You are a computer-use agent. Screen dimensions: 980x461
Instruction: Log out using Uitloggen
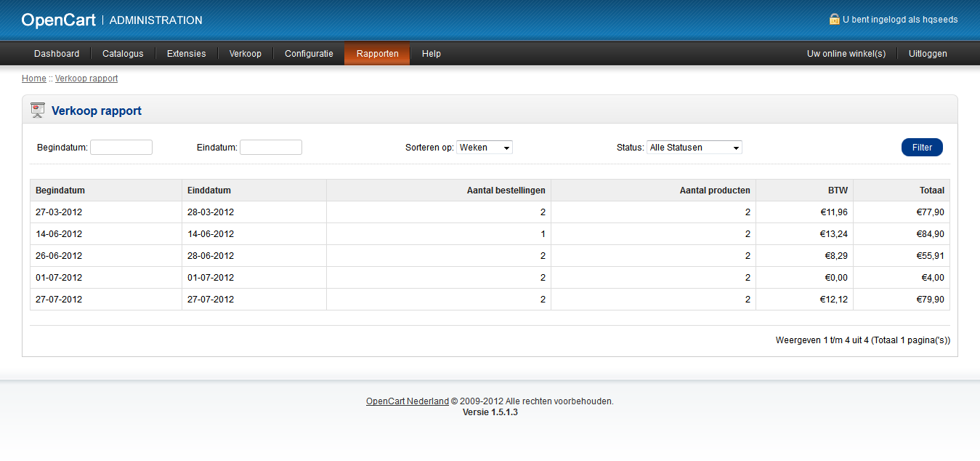tap(928, 54)
